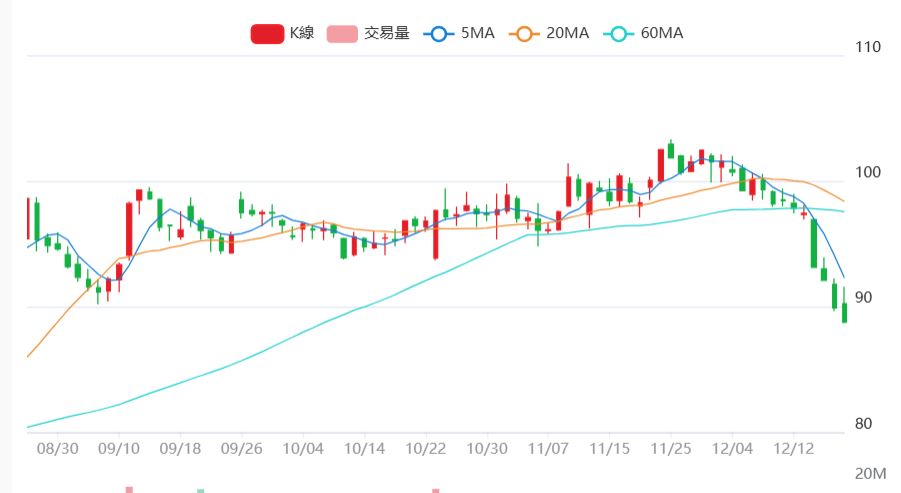Hide the 60MA line via its text label

coord(661,33)
